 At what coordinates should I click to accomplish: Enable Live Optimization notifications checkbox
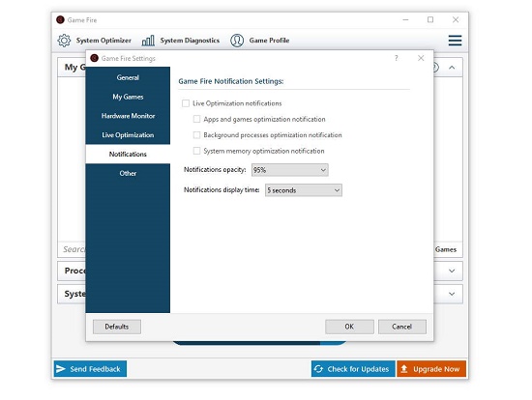(186, 103)
